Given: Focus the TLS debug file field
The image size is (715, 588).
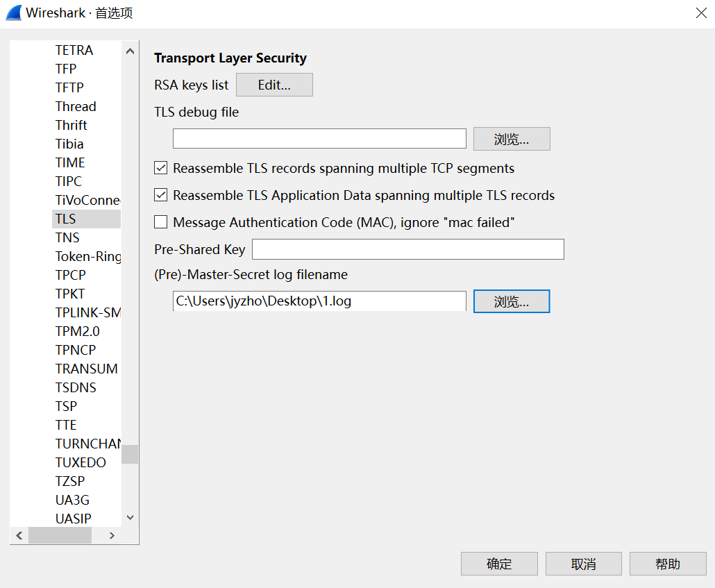Looking at the screenshot, I should 319,138.
